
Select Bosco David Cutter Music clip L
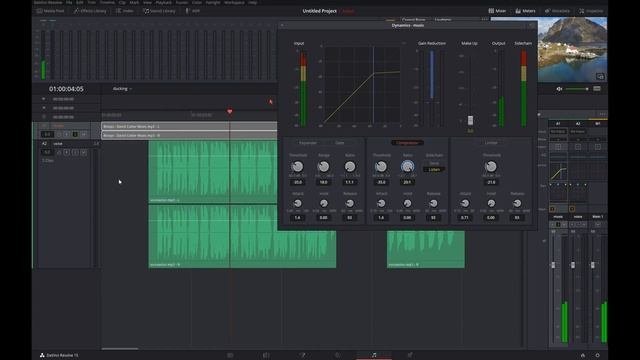(x=189, y=126)
